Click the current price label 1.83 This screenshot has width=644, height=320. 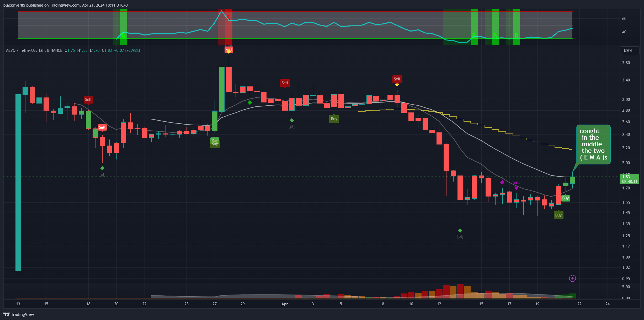tap(626, 177)
